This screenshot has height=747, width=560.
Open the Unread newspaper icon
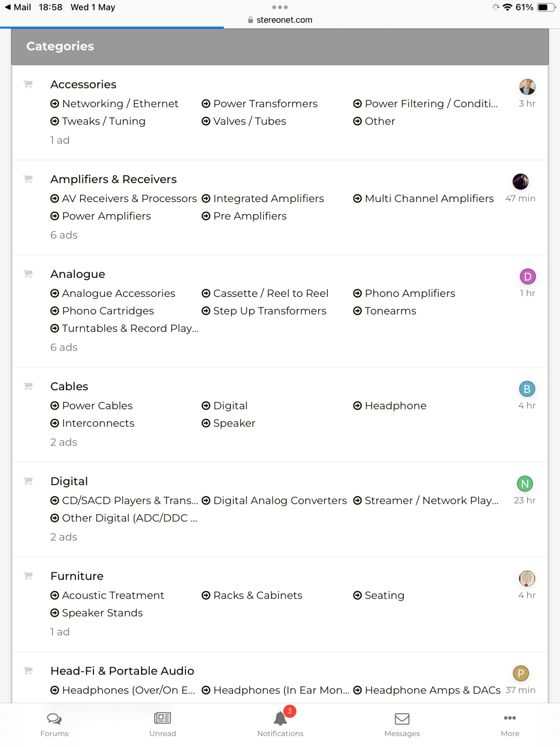[x=162, y=718]
